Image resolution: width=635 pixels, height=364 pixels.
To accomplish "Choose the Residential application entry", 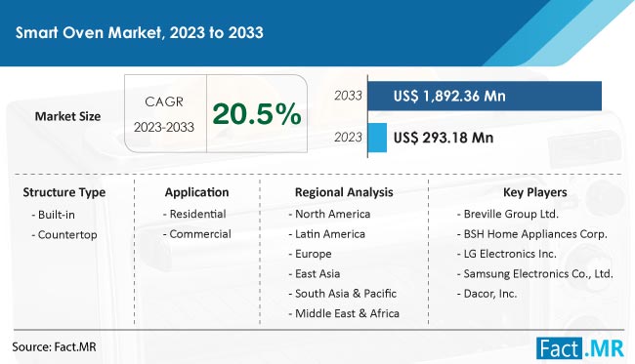I will 194,214.
